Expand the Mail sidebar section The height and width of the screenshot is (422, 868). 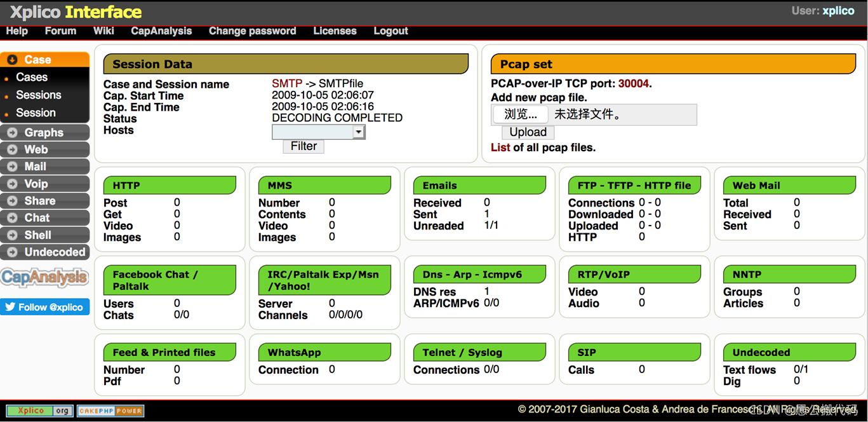coord(44,167)
